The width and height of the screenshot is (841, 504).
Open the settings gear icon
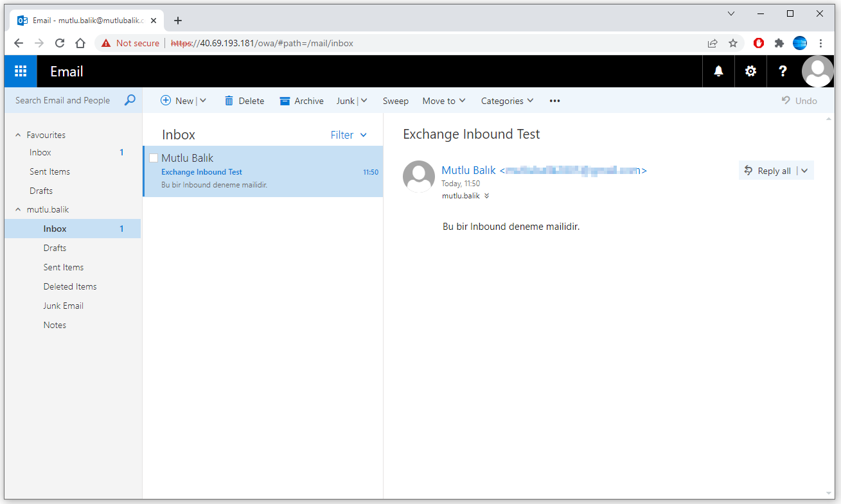(x=750, y=71)
